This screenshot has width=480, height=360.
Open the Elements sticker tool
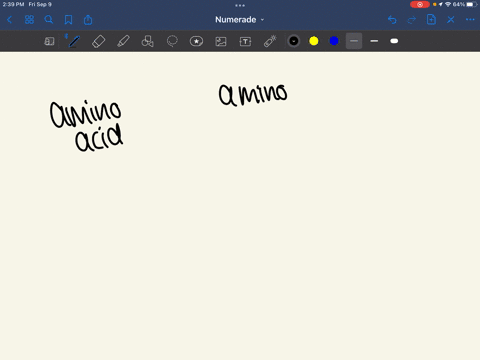196,41
